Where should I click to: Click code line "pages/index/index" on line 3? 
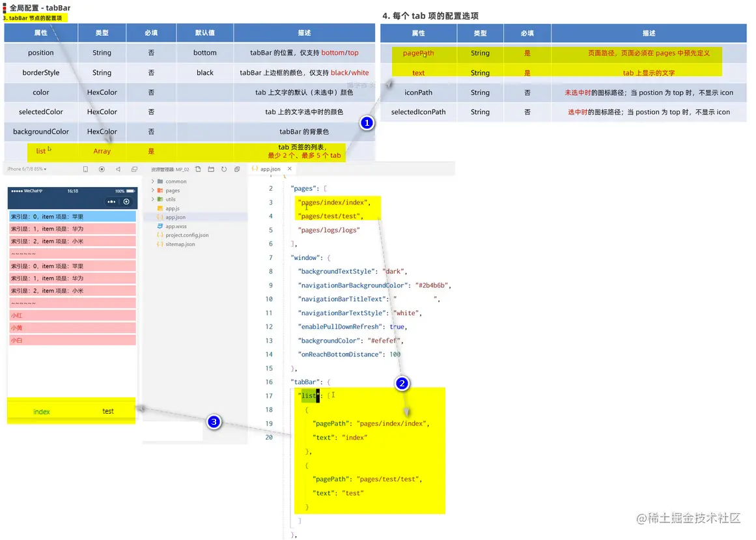[334, 203]
